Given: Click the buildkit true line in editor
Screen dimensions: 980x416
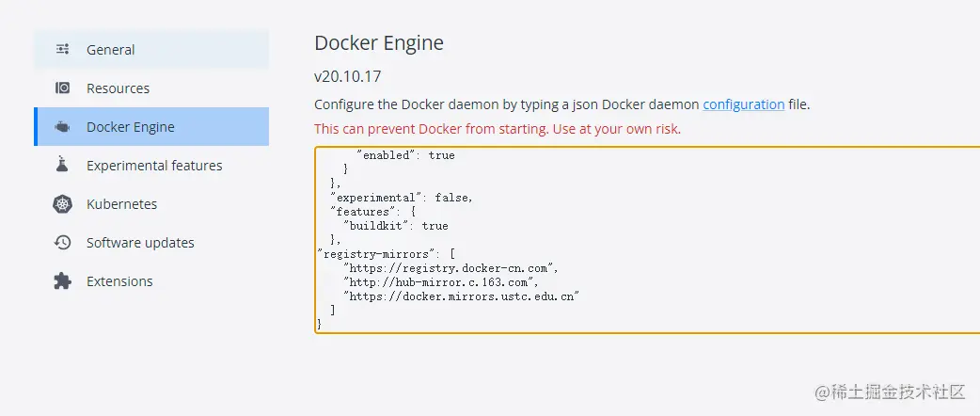Looking at the screenshot, I should point(395,226).
